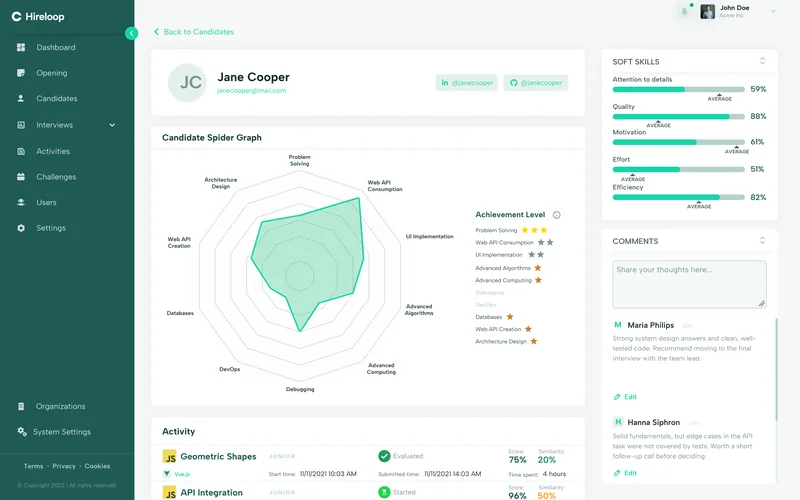Edit Hanna Siphron's comment
This screenshot has height=500, width=800.
(625, 473)
